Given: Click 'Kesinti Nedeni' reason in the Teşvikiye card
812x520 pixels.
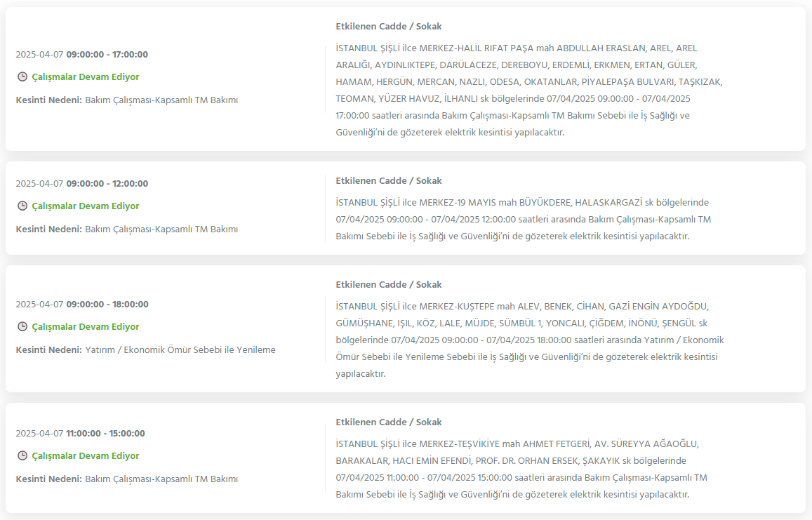Looking at the screenshot, I should click(x=127, y=479).
